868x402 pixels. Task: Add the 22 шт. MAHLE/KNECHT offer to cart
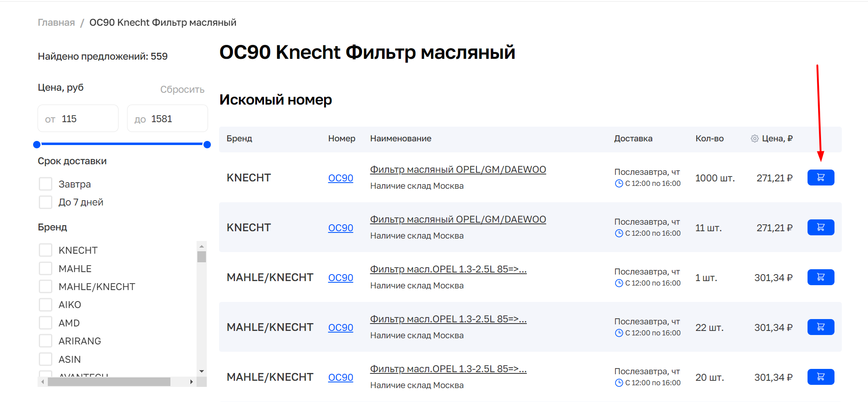point(820,327)
